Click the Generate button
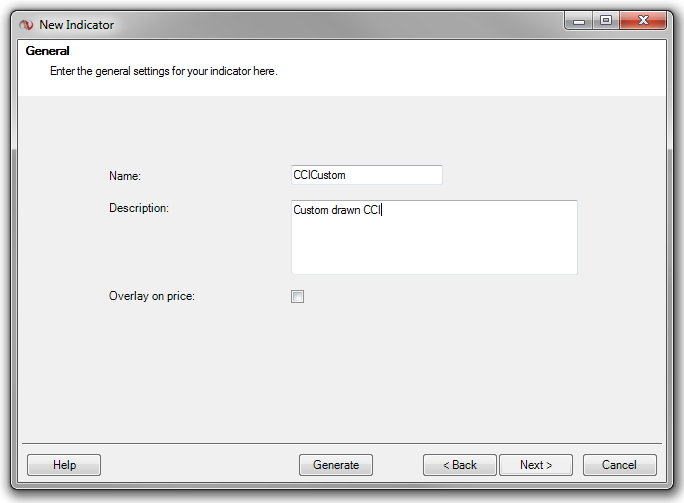Image resolution: width=684 pixels, height=503 pixels. pos(336,465)
